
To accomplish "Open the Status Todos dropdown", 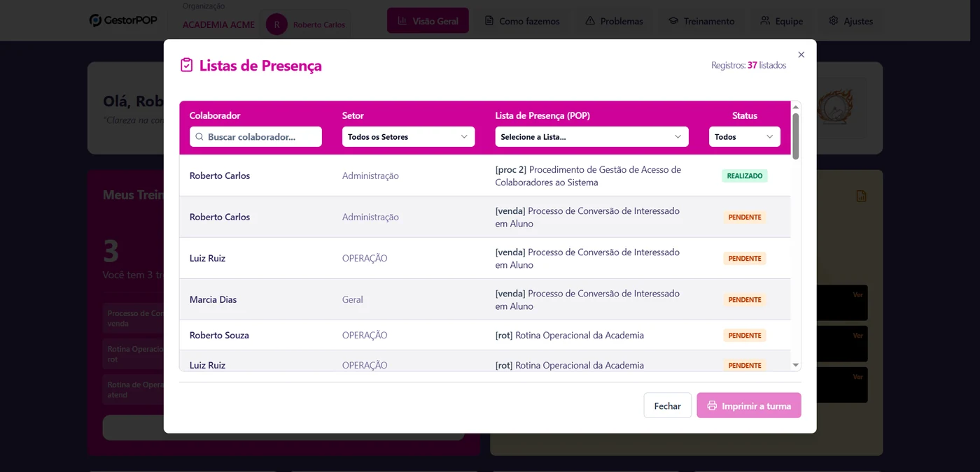I will point(744,137).
